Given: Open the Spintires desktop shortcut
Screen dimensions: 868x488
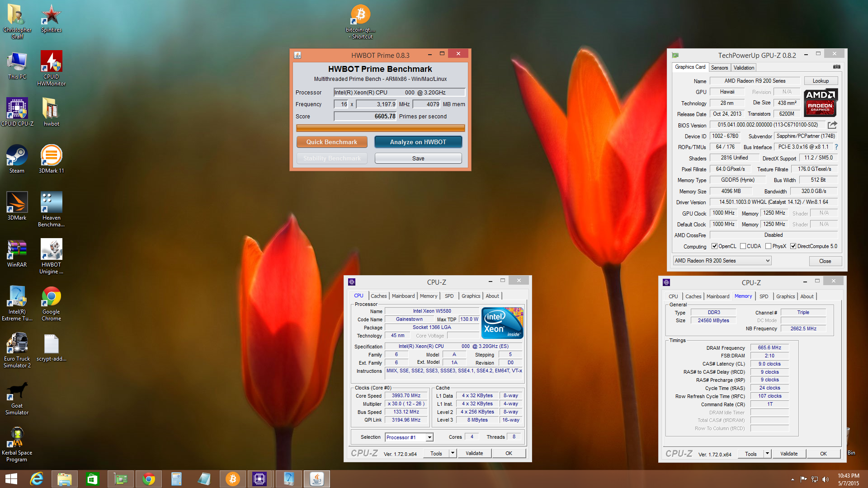Looking at the screenshot, I should tap(51, 18).
